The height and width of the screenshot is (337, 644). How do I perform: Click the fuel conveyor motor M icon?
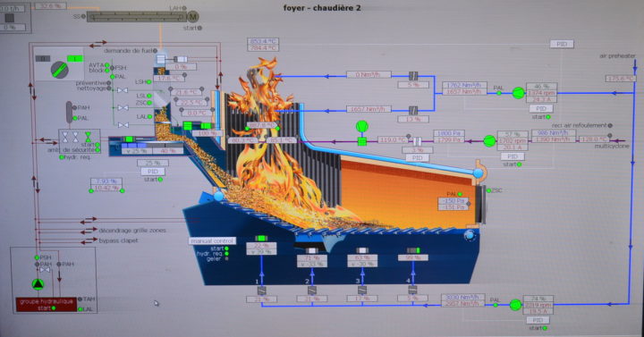(192, 16)
